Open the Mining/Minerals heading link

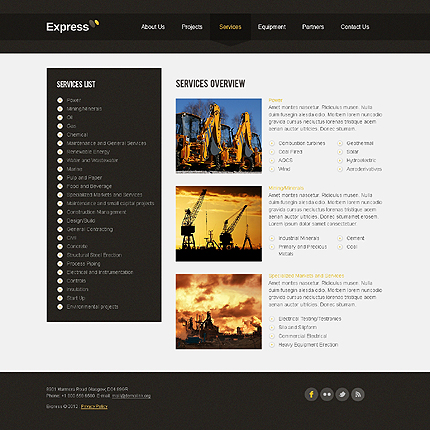click(x=286, y=188)
